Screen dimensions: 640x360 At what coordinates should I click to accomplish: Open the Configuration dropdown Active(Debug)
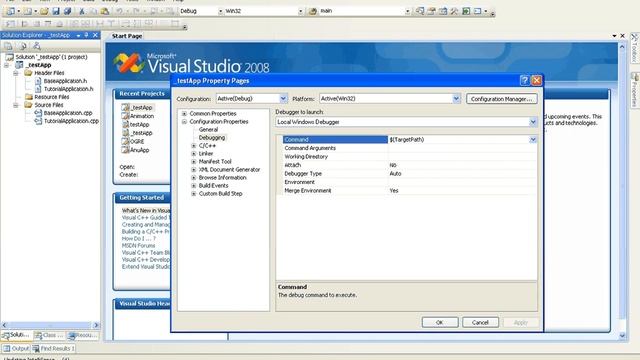(x=283, y=98)
